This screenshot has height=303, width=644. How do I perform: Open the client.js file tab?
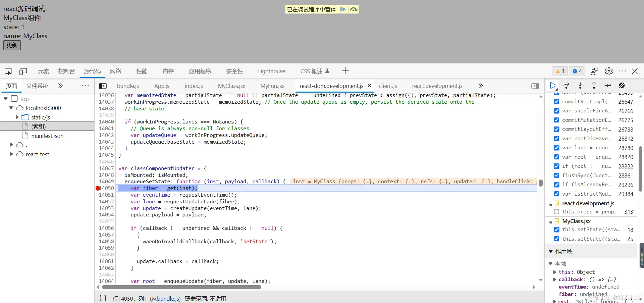tap(388, 86)
